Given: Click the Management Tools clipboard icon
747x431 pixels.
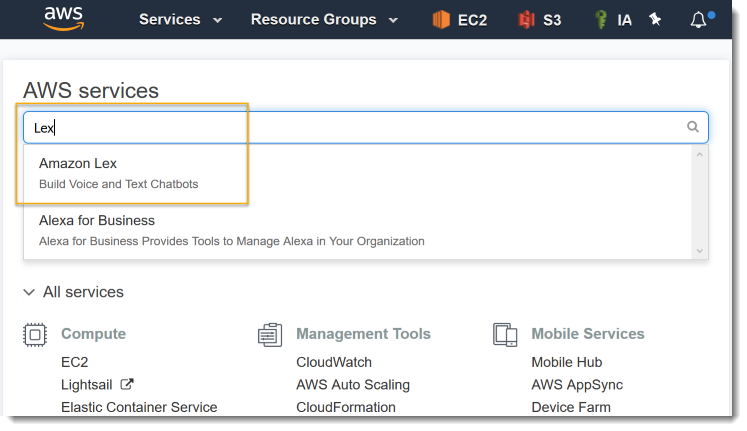Looking at the screenshot, I should tap(270, 335).
